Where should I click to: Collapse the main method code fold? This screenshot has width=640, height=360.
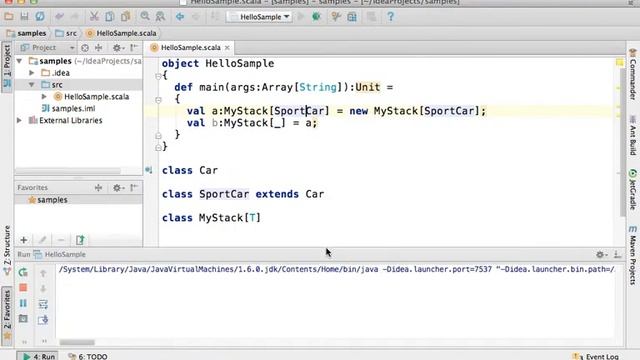coord(158,100)
